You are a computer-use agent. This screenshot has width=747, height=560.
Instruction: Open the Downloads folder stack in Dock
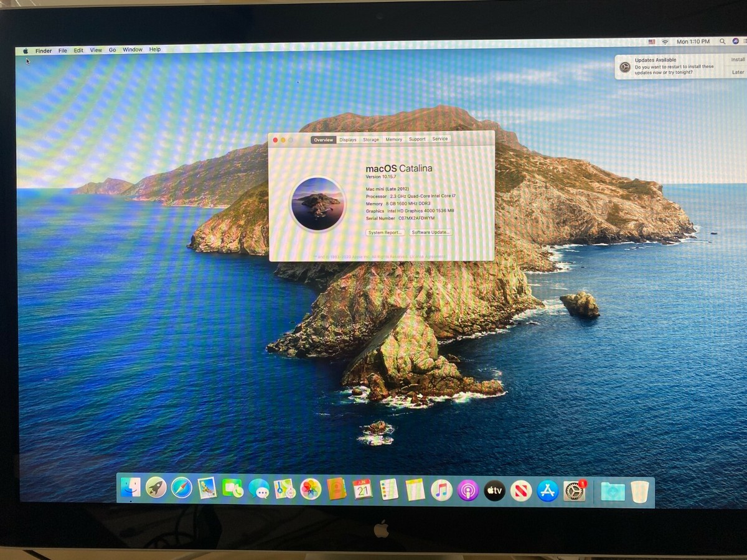click(613, 492)
